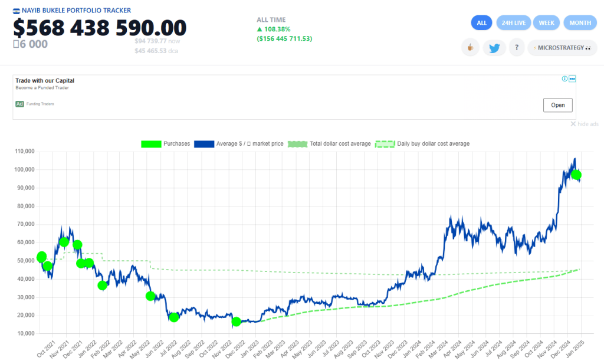604x364 pixels.
Task: Click the ad info circle icon
Action: pos(564,78)
